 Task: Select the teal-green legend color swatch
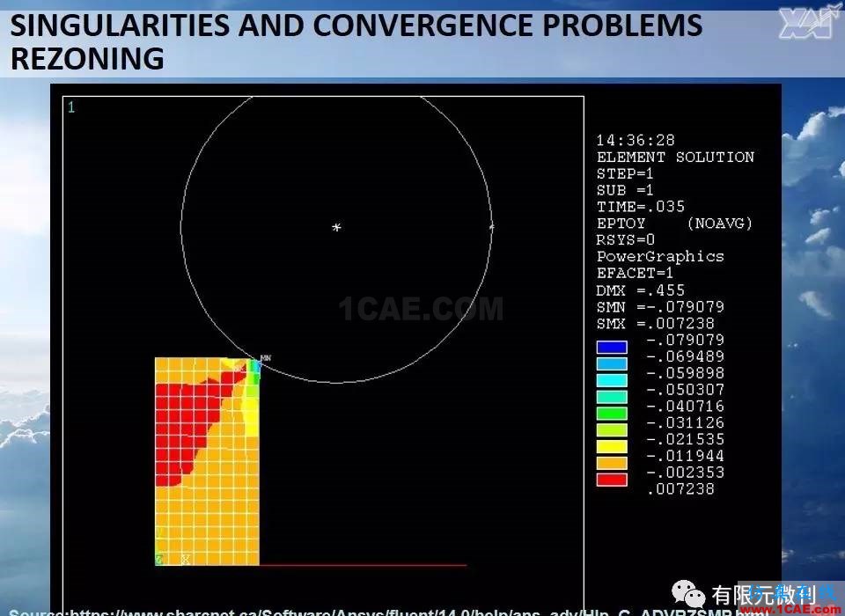(612, 397)
